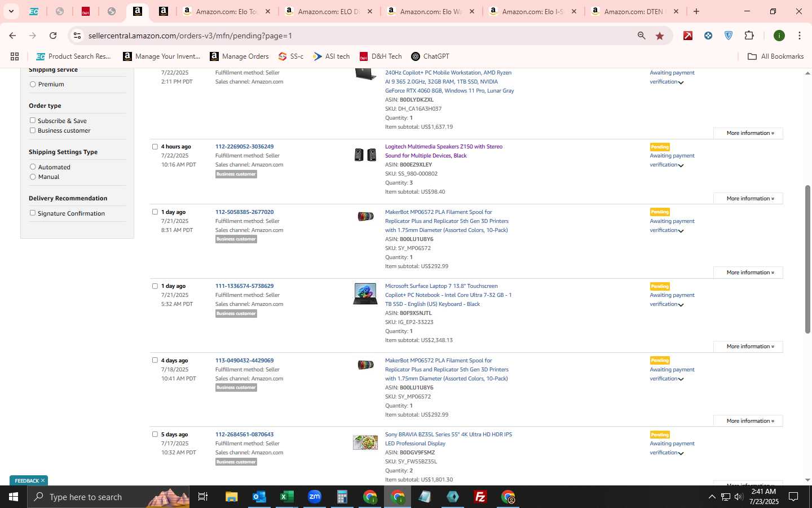Viewport: 812px width, 508px height.
Task: Open the SS-c bookmark
Action: (x=291, y=56)
